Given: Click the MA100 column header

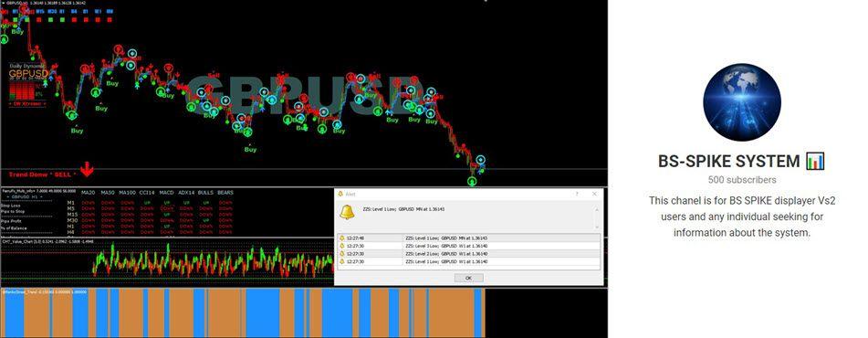Looking at the screenshot, I should click(x=127, y=193).
